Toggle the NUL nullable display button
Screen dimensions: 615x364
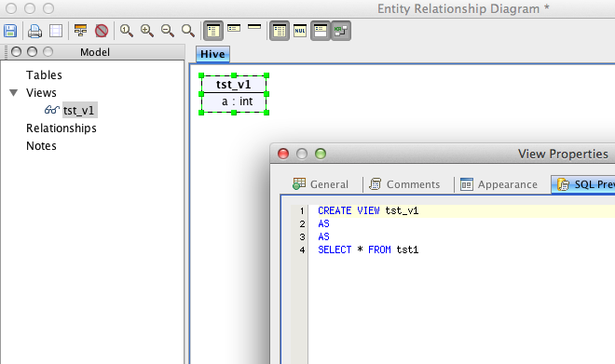(300, 31)
